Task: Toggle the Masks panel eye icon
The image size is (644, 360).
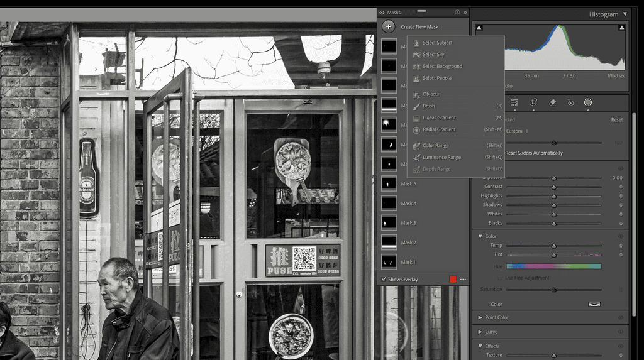Action: tap(382, 13)
